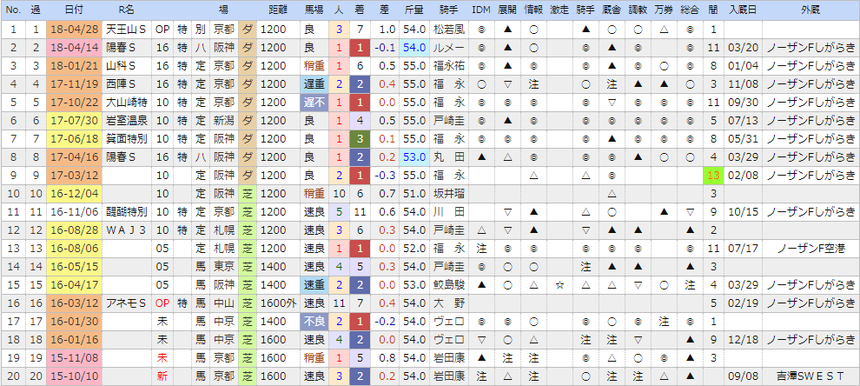The height and width of the screenshot is (386, 860).
Task: Click the red 新 class cell
Action: 162,376
